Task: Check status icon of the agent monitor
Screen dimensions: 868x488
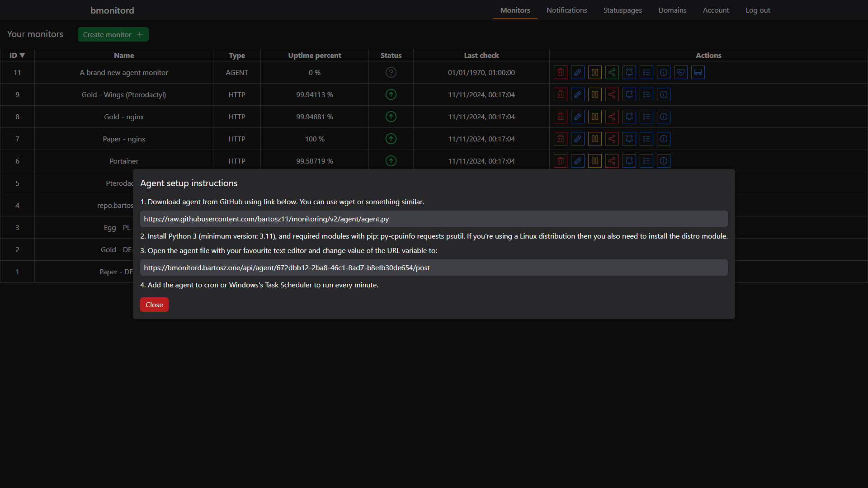Action: (x=391, y=72)
